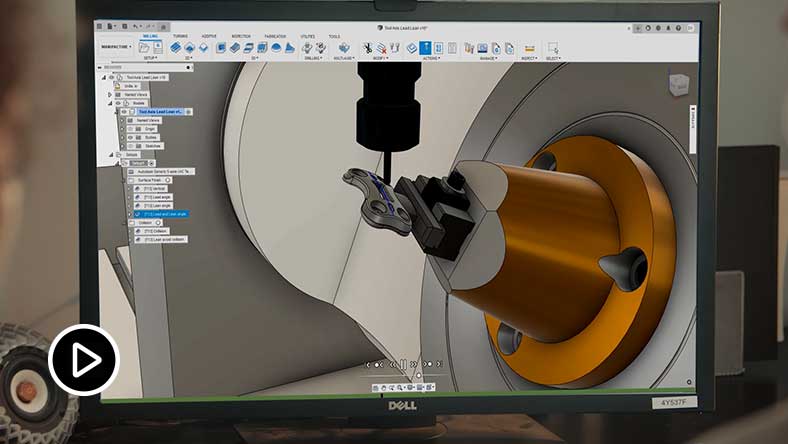Viewport: 788px width, 444px height.
Task: Open the Utilities tab
Action: (x=307, y=36)
